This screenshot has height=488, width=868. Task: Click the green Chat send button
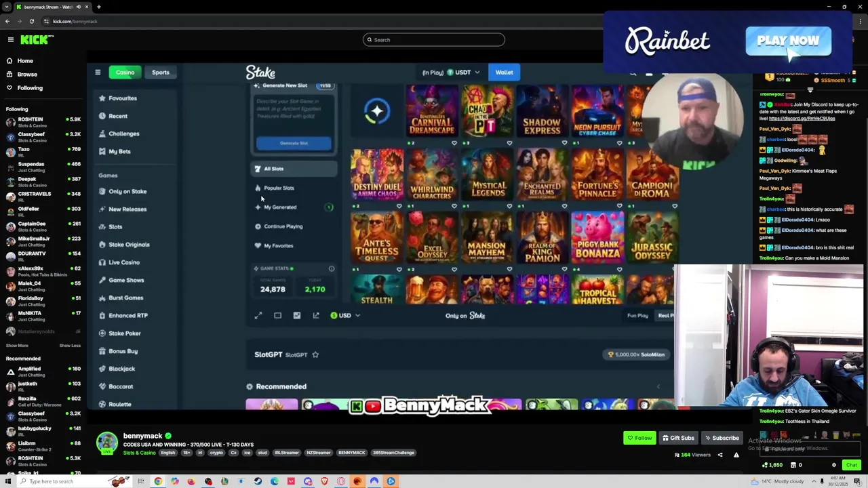point(852,465)
